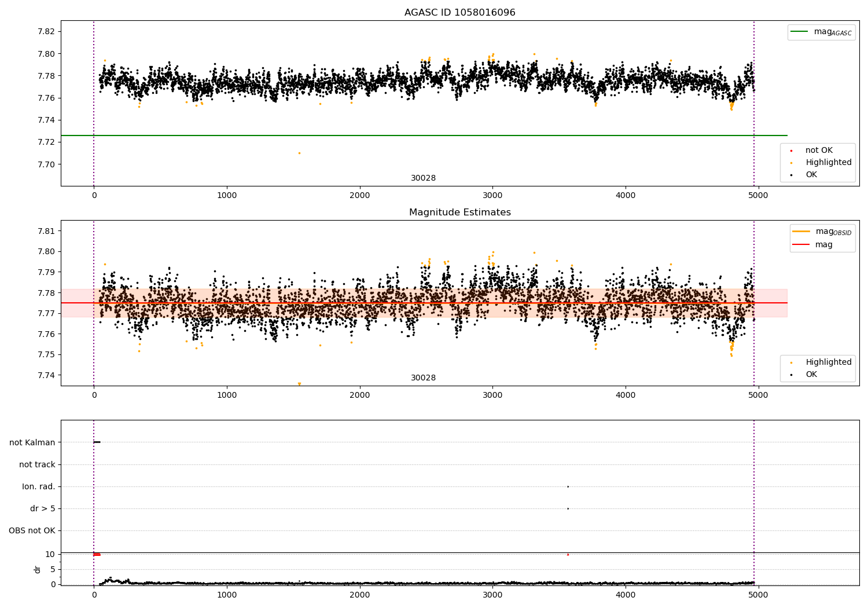
Task: Click the 'AGASC ID 1058016096' plot title
Action: (x=459, y=13)
